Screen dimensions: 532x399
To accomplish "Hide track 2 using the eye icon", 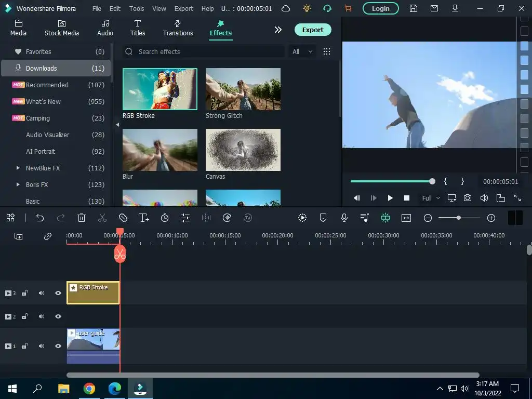I will tap(58, 316).
